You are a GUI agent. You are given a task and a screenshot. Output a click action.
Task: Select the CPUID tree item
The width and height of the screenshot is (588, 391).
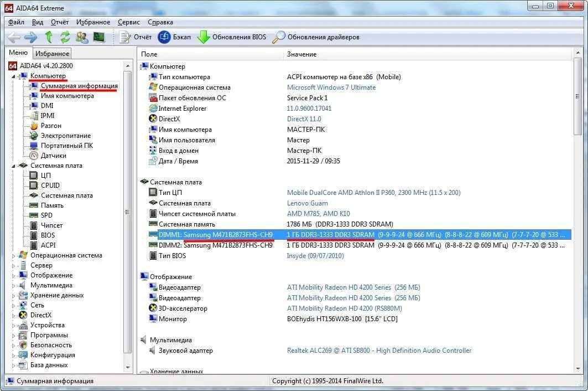[50, 186]
